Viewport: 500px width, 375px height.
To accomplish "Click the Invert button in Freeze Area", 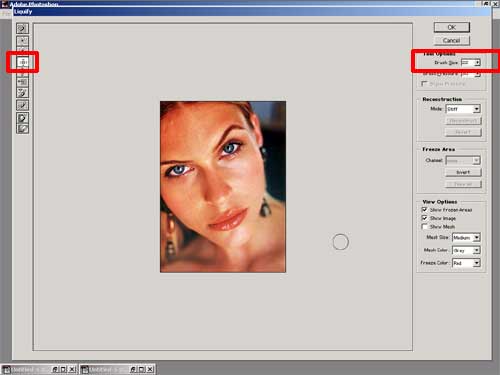I will tap(463, 172).
